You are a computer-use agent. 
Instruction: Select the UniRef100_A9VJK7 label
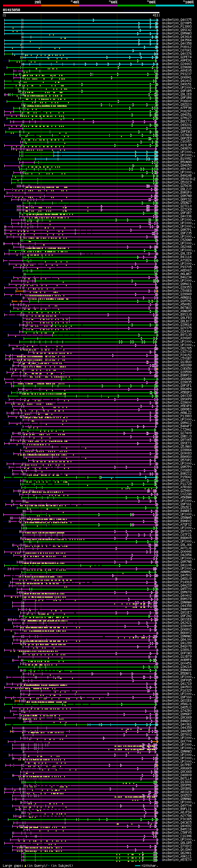[177, 169]
